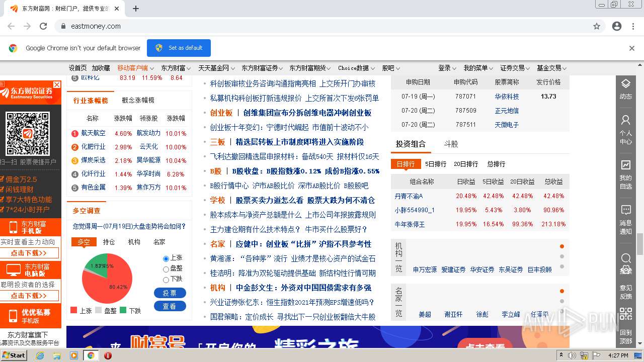Viewport: 644px width, 362px height.
Task: Open Internet Explorer from taskbar
Action: (x=40, y=355)
